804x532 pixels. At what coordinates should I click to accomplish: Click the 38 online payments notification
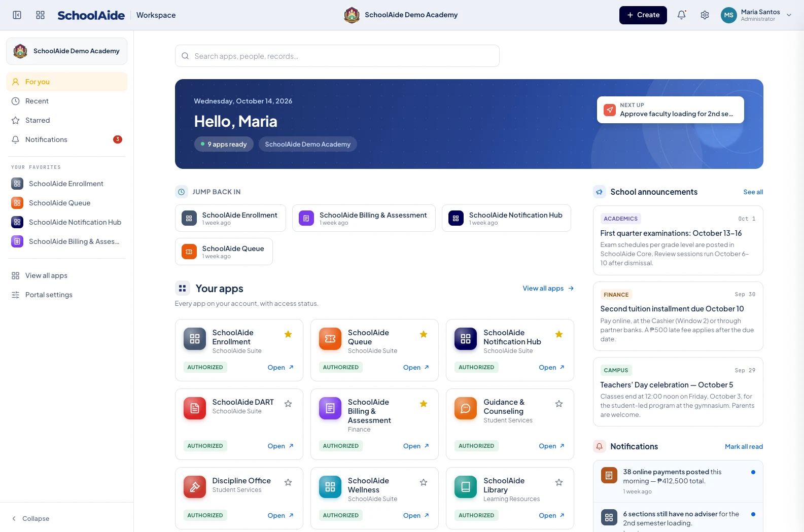678,481
